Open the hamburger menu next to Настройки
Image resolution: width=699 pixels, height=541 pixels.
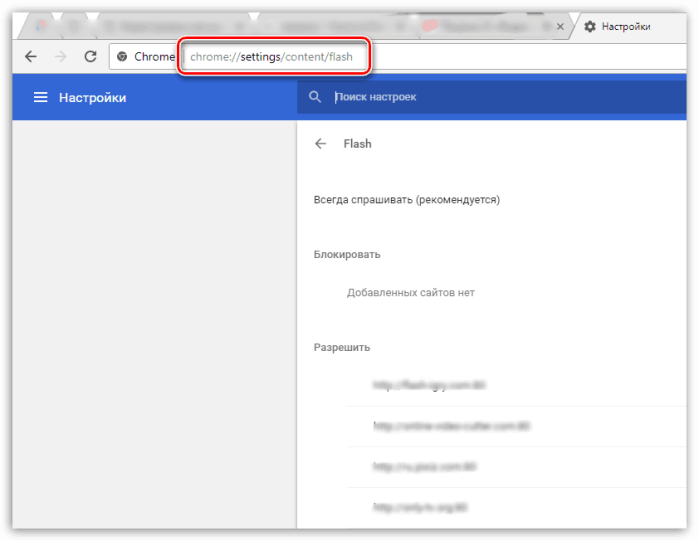41,97
